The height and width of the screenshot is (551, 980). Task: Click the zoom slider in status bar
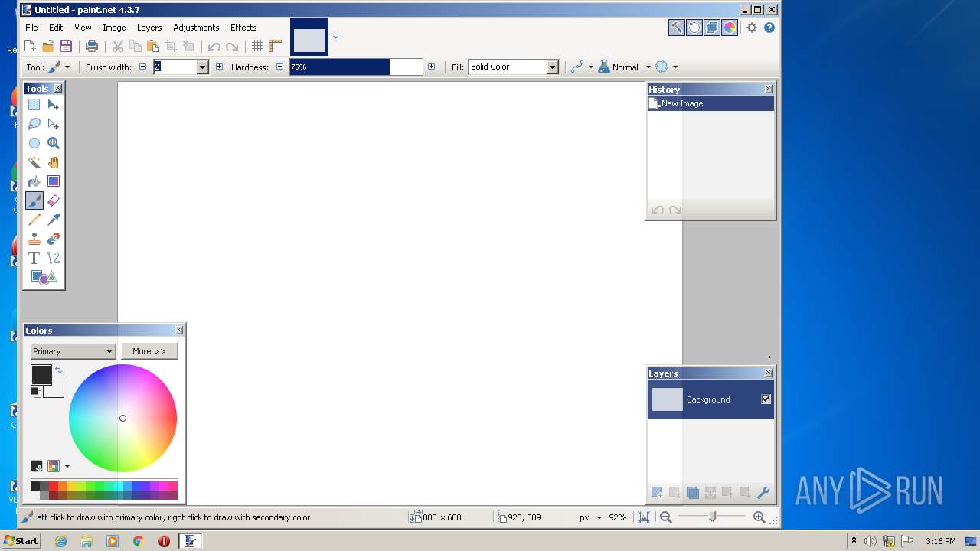[712, 517]
